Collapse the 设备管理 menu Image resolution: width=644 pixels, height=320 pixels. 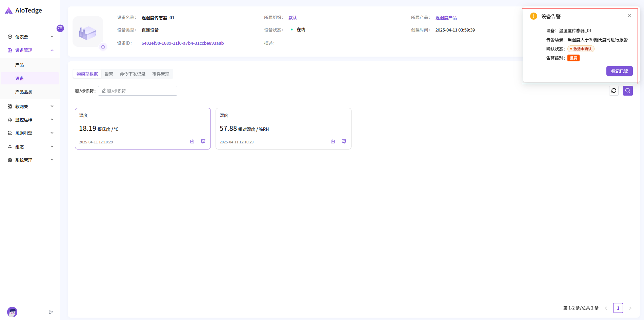[x=30, y=50]
